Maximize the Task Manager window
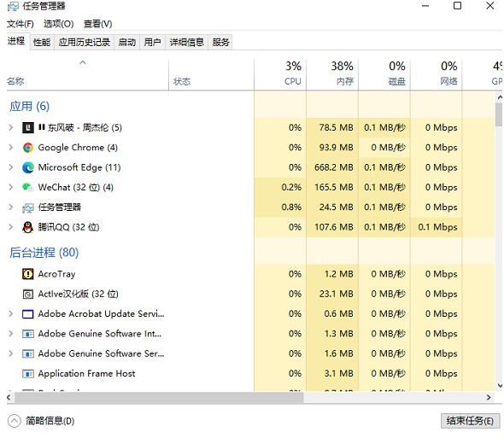This screenshot has width=504, height=444. pyautogui.click(x=457, y=6)
